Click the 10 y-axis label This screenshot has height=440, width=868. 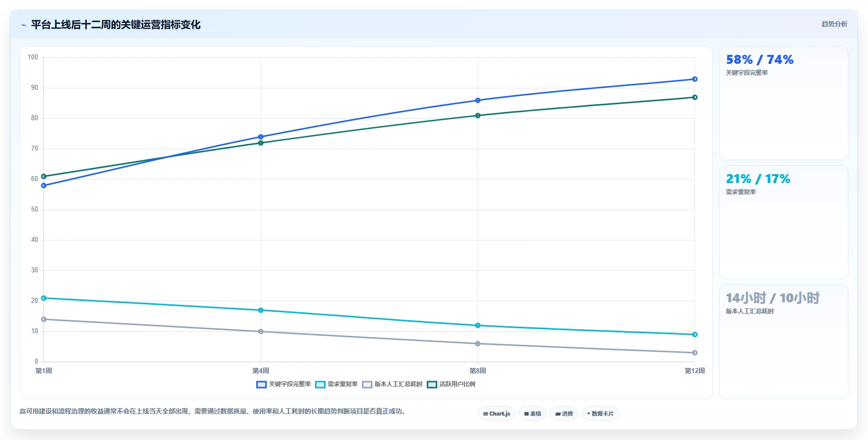[x=34, y=331]
